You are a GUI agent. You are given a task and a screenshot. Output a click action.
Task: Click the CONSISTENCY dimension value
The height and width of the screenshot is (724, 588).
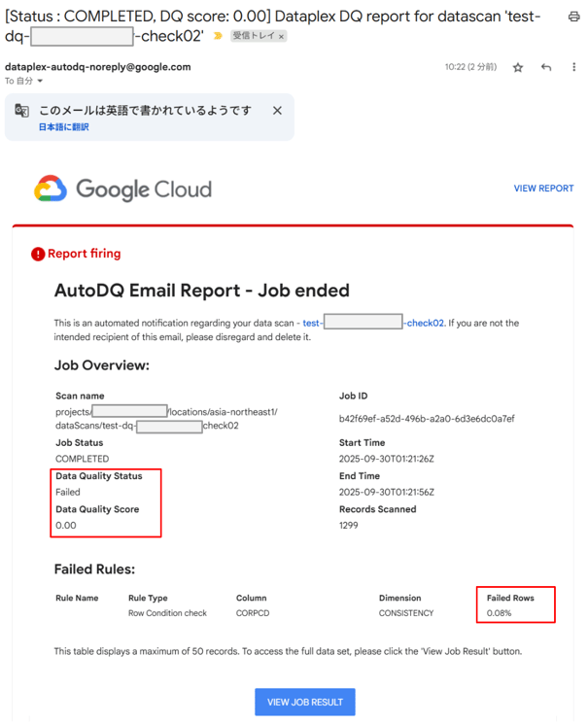tap(406, 613)
